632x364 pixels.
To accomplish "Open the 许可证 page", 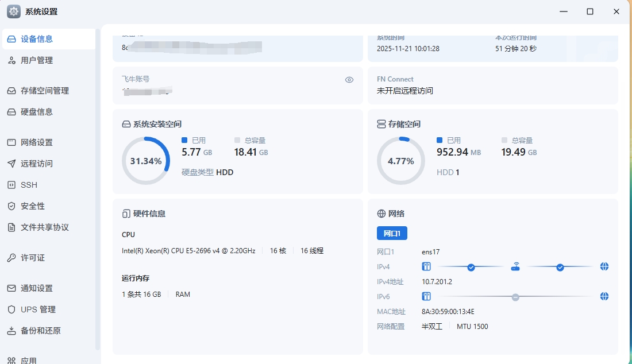I will coord(32,257).
